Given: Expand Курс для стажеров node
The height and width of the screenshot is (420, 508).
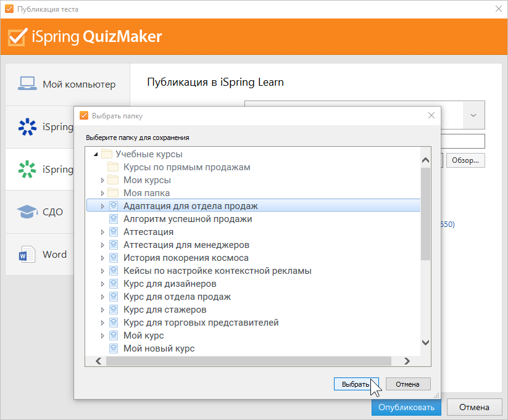Looking at the screenshot, I should point(102,310).
